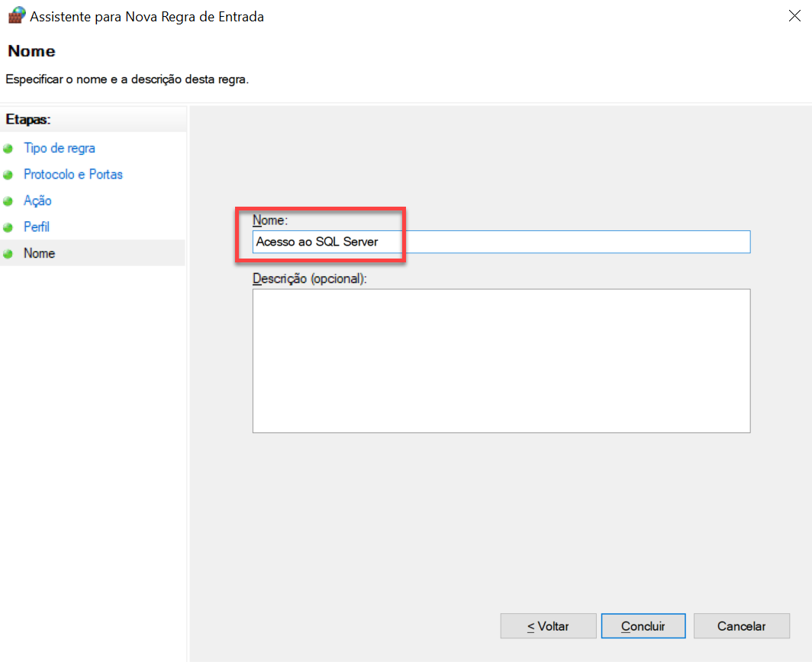Finish the wizard with Concluir

coord(643,626)
